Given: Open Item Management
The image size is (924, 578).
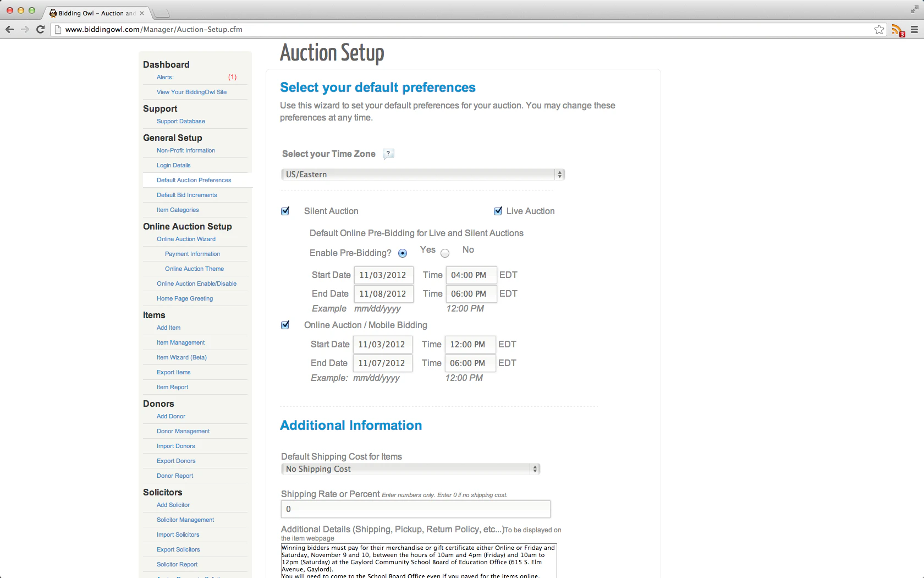Looking at the screenshot, I should (x=181, y=342).
